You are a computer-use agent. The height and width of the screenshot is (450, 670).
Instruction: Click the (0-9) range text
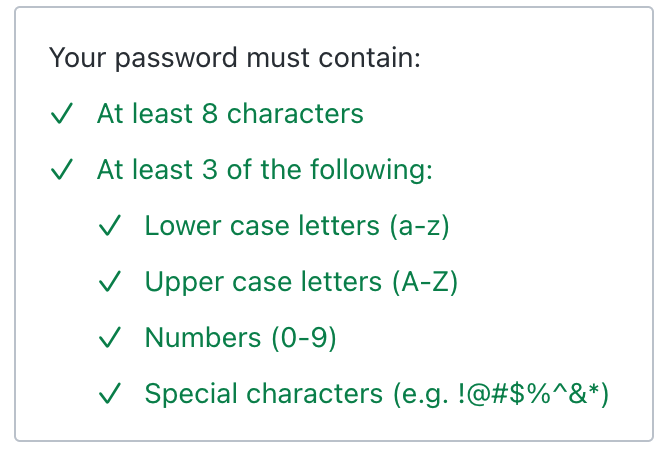[303, 338]
